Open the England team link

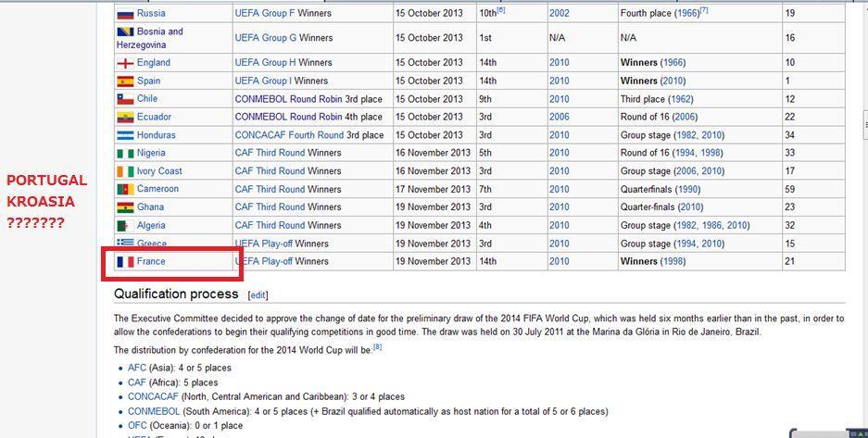click(154, 62)
